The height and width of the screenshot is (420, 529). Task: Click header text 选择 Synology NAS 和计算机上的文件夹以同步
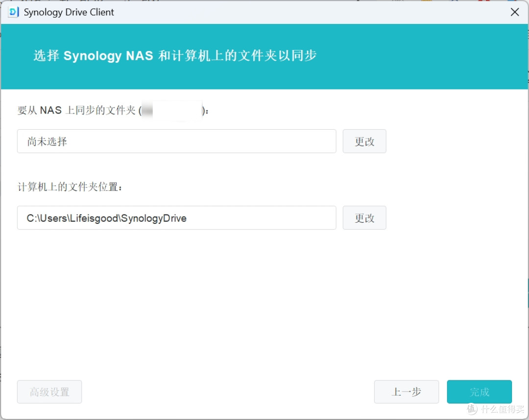pyautogui.click(x=175, y=56)
